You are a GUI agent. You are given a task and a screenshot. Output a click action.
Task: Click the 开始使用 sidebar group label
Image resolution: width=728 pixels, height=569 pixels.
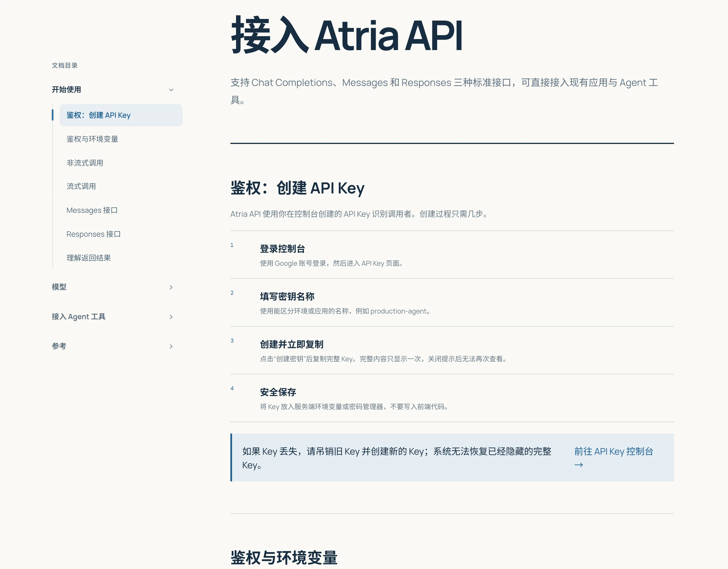click(66, 89)
